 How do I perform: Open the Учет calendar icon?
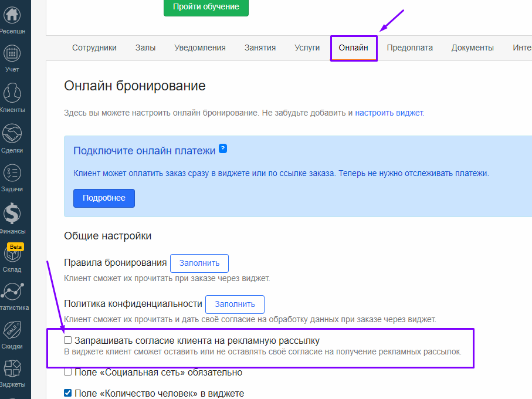pos(12,53)
